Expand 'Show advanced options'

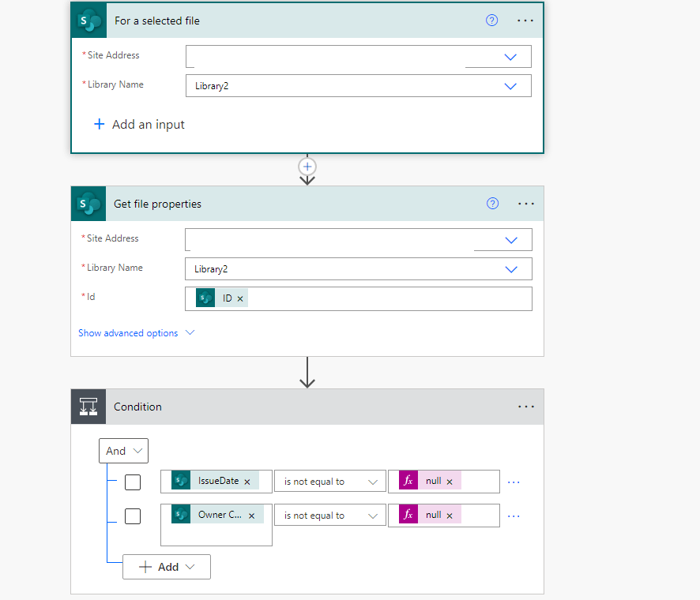pyautogui.click(x=137, y=333)
